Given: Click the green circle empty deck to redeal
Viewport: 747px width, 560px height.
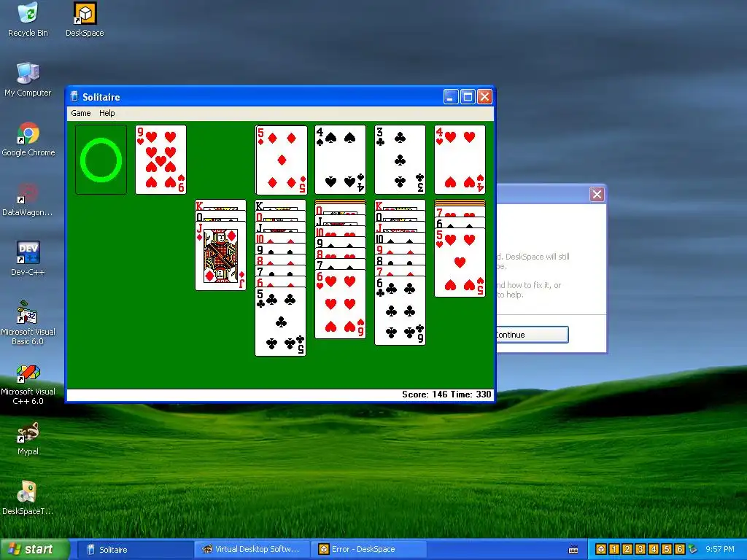Looking at the screenshot, I should [x=101, y=160].
